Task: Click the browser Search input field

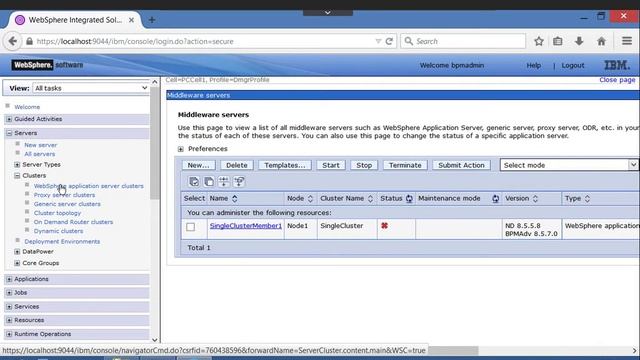Action: click(x=463, y=41)
